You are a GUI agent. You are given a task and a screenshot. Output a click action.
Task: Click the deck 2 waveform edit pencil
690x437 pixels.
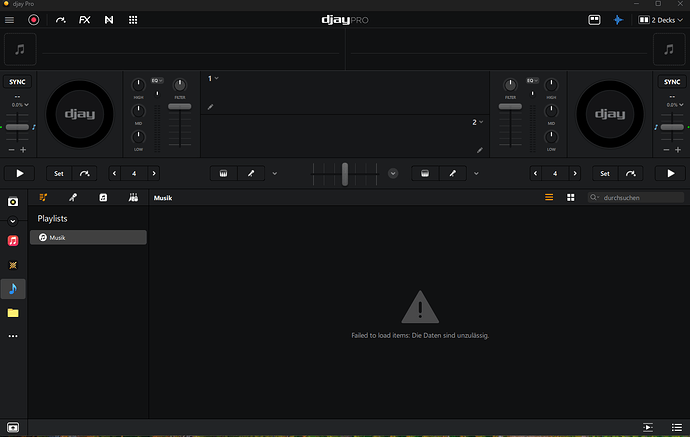click(480, 150)
